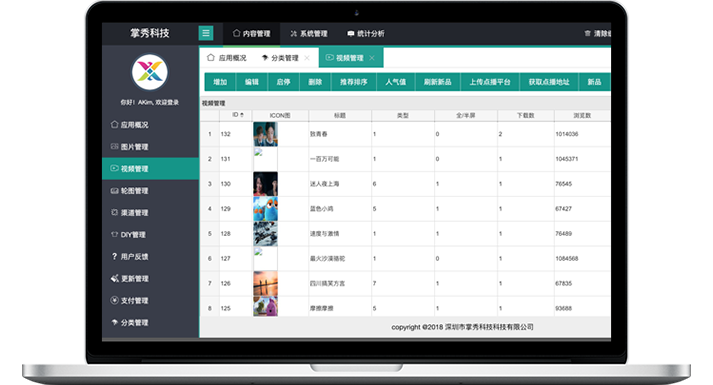The height and width of the screenshot is (385, 713).
Task: Click the 全/半屏 column header
Action: click(x=466, y=115)
